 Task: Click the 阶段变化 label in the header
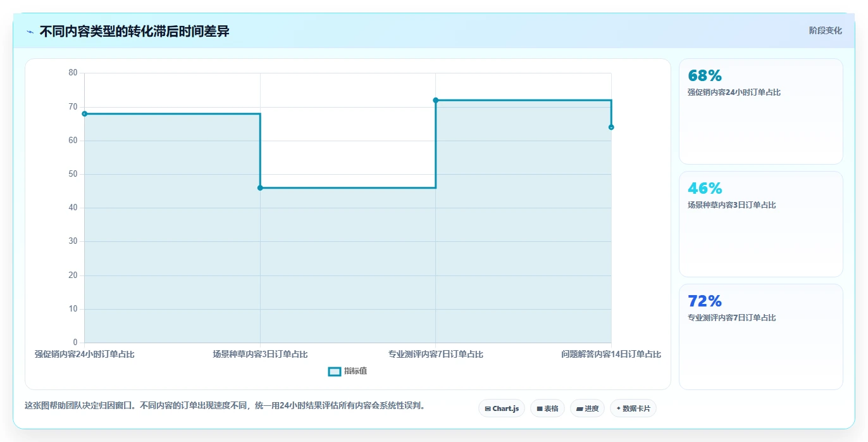[825, 30]
